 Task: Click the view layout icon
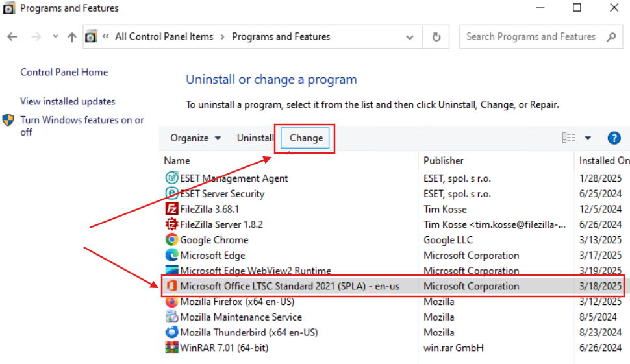[568, 138]
